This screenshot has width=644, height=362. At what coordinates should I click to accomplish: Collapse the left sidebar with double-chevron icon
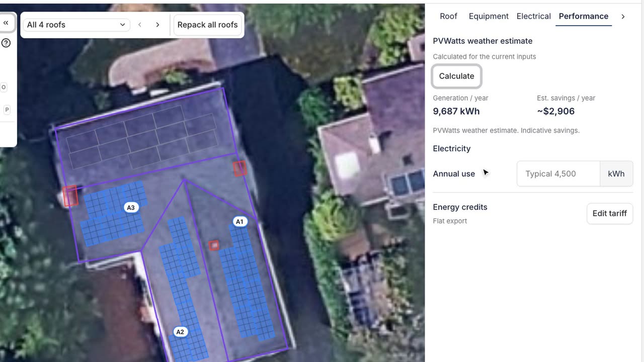(6, 23)
